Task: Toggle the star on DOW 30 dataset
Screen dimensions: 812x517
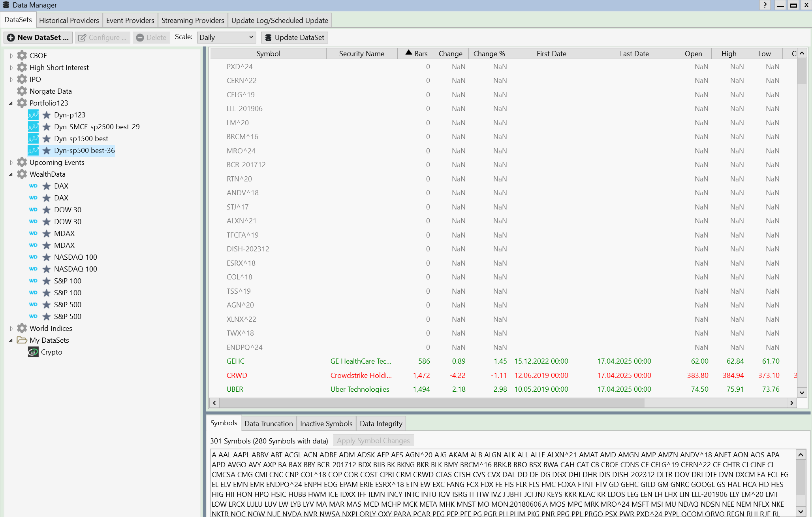Action: point(47,210)
